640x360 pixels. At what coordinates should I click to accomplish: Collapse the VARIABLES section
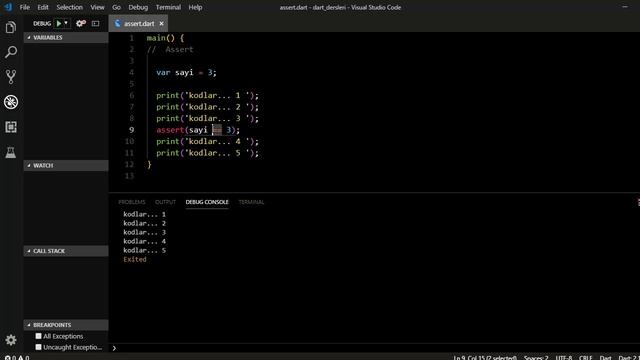click(x=66, y=38)
